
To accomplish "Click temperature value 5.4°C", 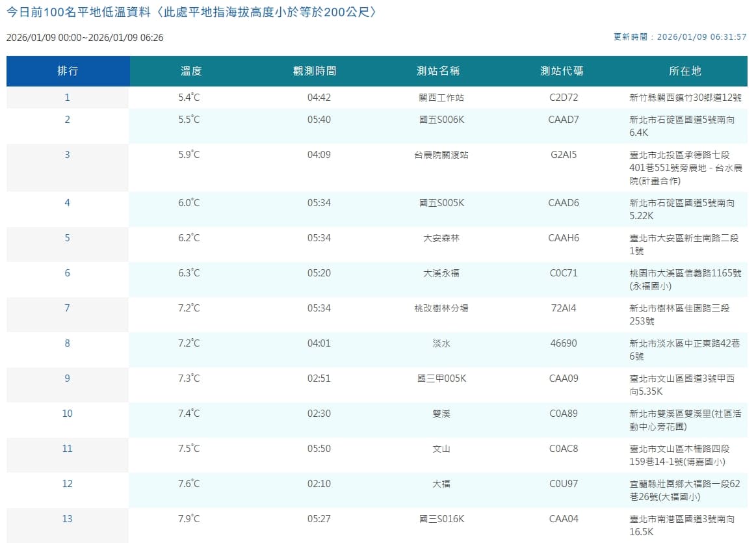I will pos(189,98).
